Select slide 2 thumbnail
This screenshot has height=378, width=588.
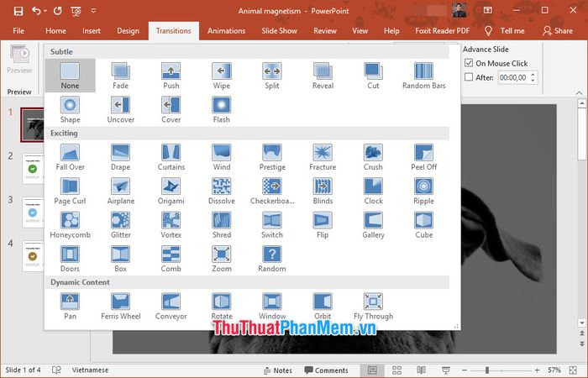[x=33, y=169]
